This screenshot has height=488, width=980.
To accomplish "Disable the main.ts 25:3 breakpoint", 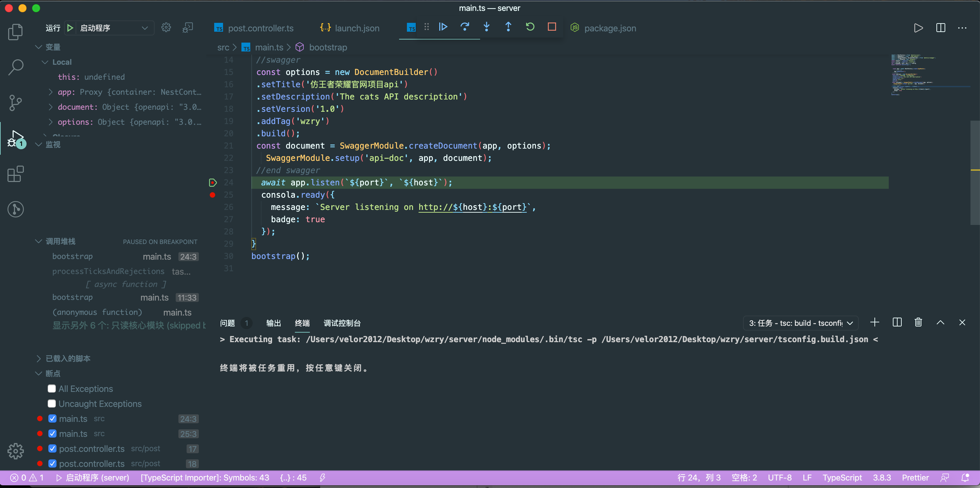I will click(x=52, y=433).
